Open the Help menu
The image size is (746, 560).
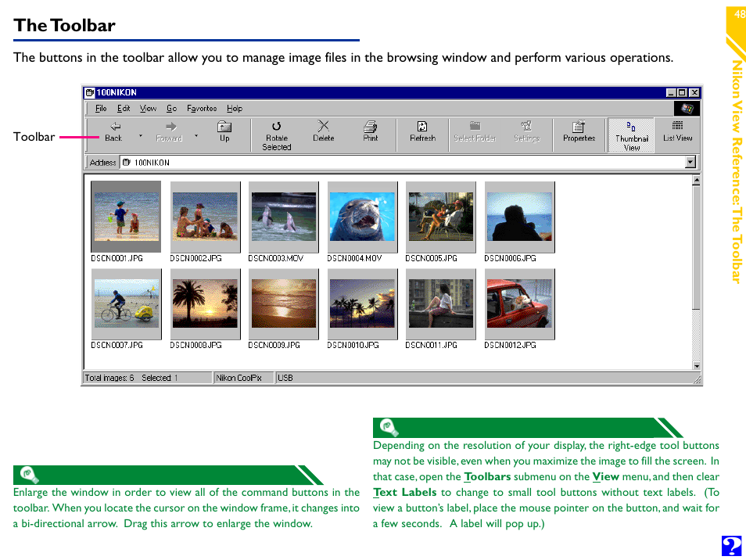click(x=235, y=109)
